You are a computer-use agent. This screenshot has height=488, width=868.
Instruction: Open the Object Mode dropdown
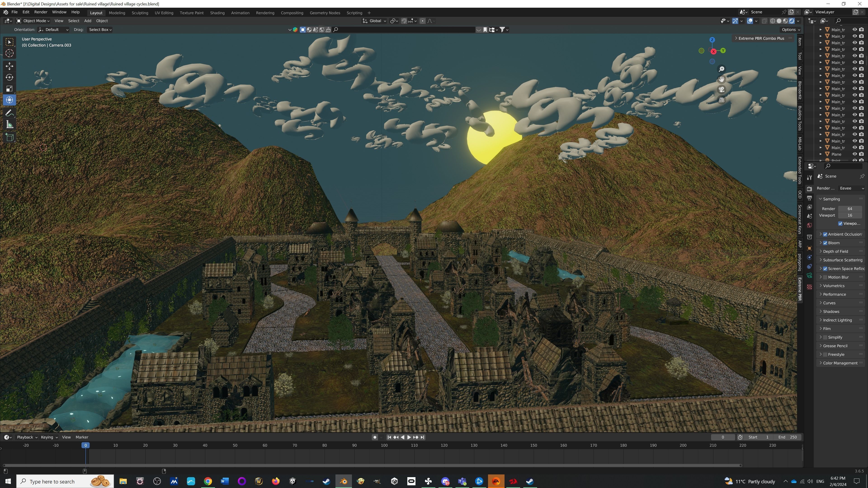33,21
